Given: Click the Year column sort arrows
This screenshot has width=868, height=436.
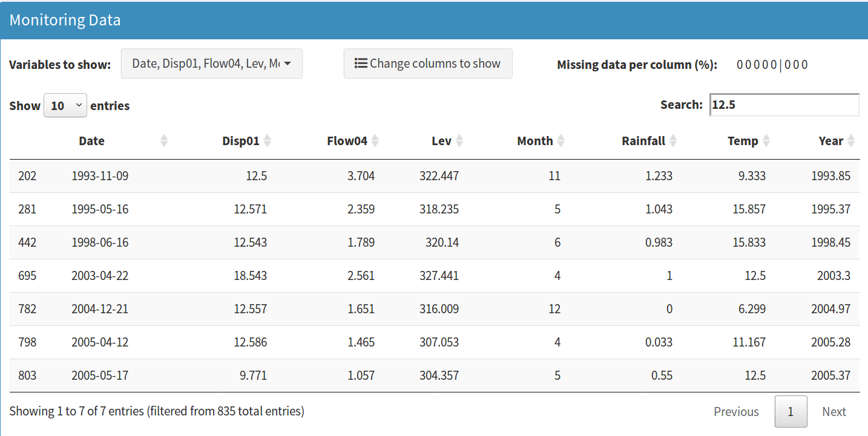Looking at the screenshot, I should click(851, 141).
